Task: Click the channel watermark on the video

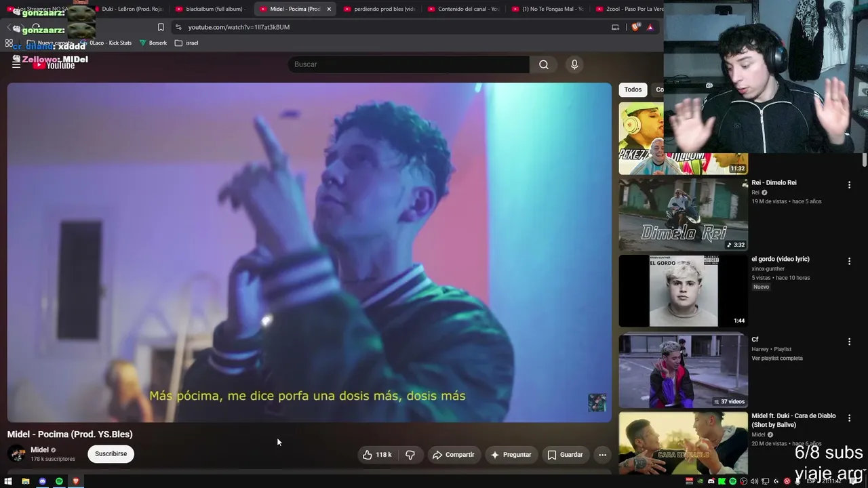Action: click(597, 403)
